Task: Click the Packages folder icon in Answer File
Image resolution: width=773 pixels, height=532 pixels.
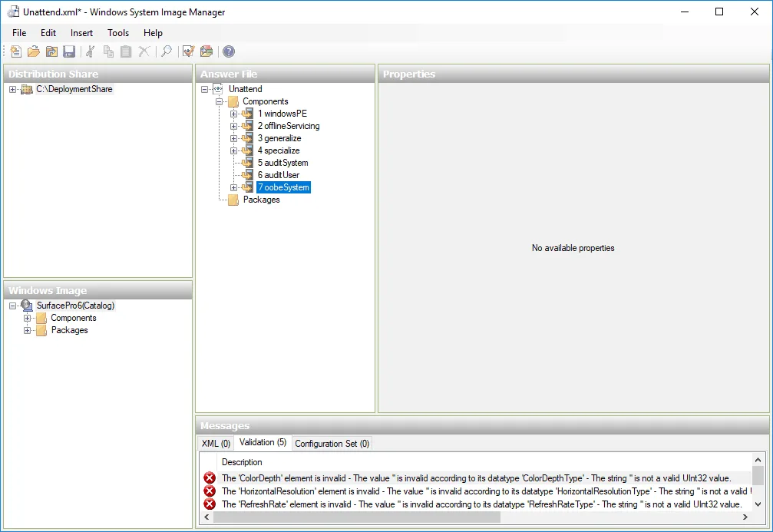Action: [233, 200]
